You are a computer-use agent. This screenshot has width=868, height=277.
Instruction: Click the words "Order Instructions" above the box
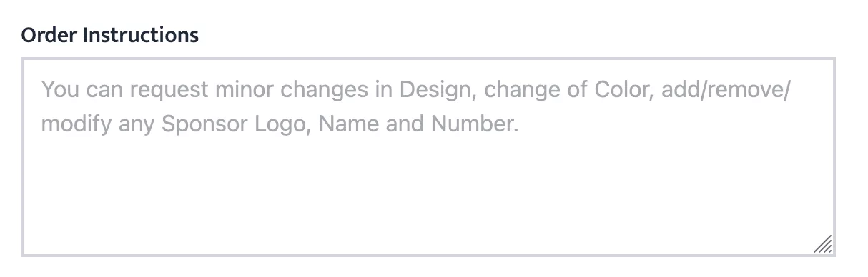click(110, 34)
